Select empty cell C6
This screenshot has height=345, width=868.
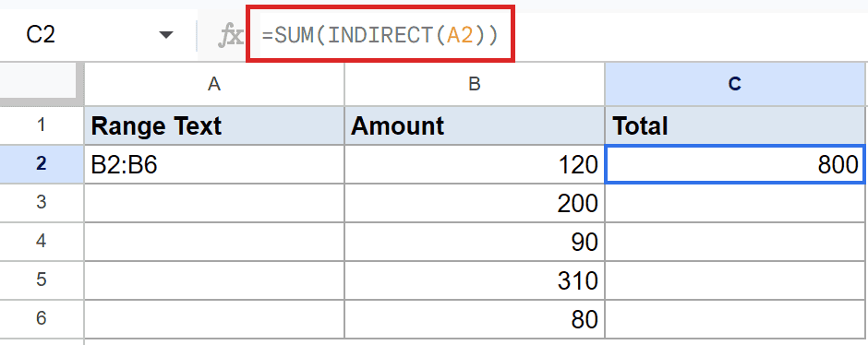click(x=735, y=319)
